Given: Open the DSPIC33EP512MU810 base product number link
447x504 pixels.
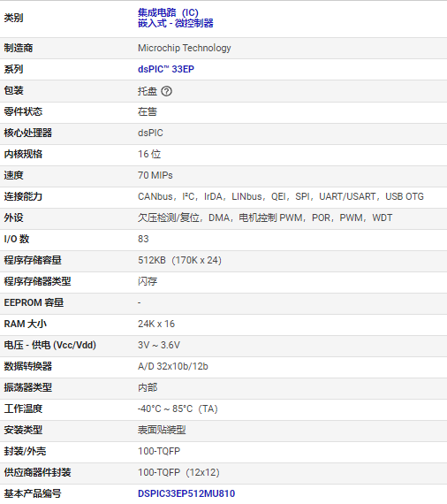Looking at the screenshot, I should 186,493.
